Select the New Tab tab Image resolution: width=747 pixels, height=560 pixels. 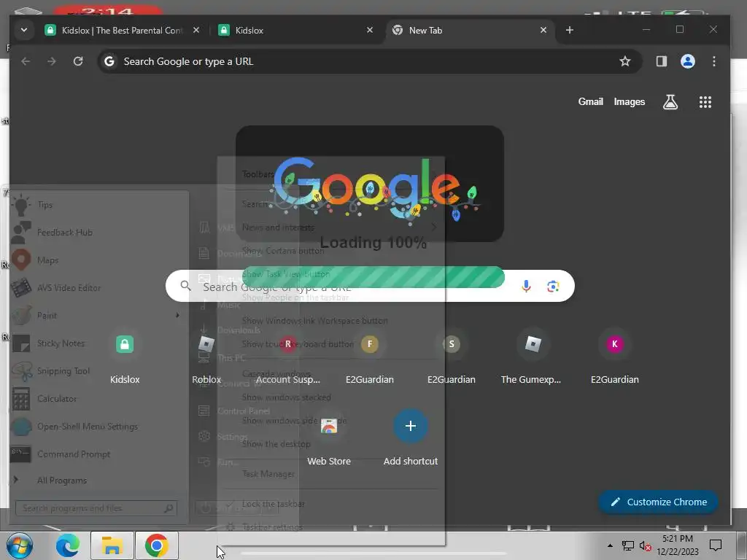click(470, 31)
